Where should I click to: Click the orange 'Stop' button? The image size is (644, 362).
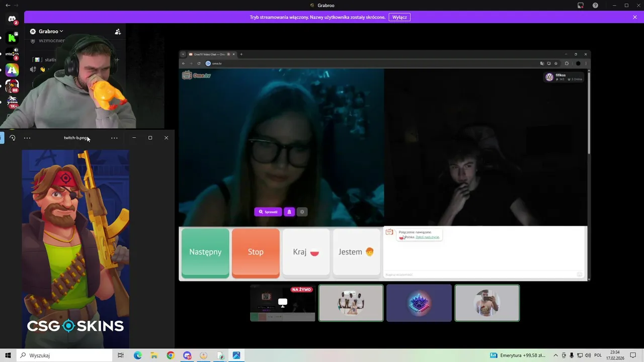[x=256, y=252]
